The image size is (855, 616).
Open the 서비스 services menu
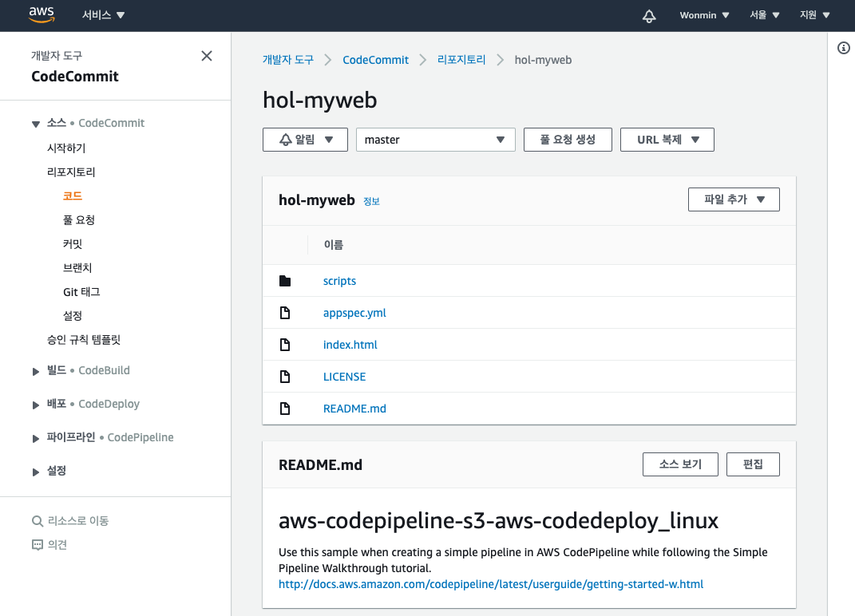point(103,15)
